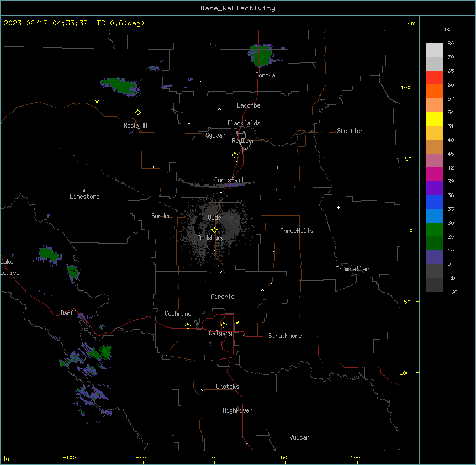Click the Airdrie label

coord(223,297)
